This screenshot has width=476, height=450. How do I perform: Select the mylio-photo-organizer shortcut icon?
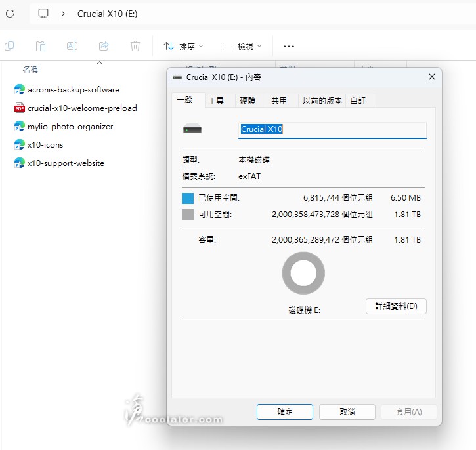tap(20, 126)
